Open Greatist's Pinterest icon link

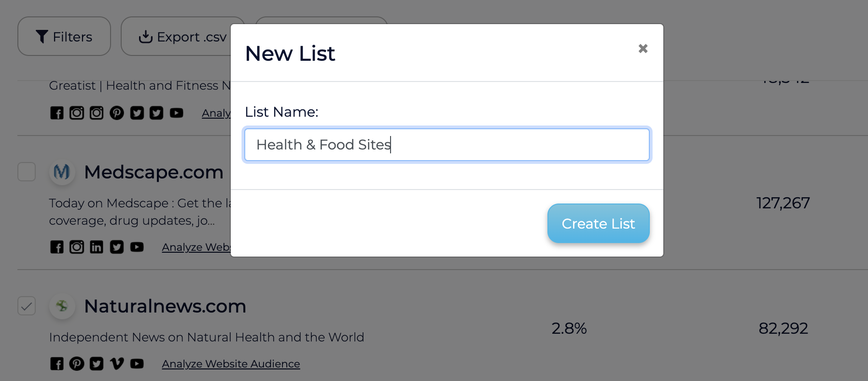(117, 113)
